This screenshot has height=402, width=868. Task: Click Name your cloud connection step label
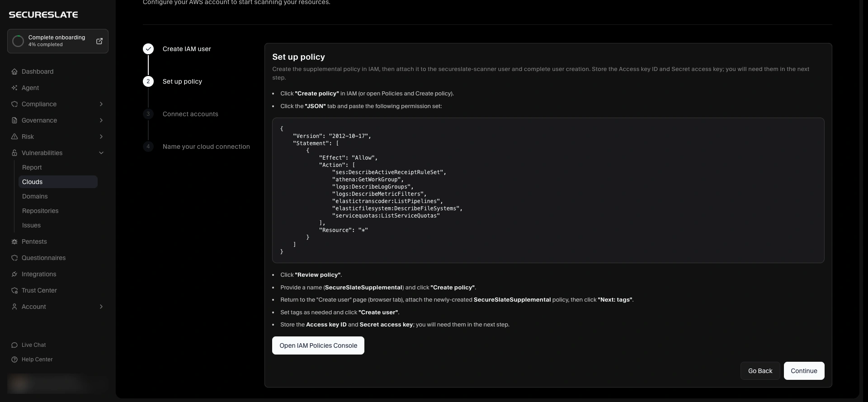tap(206, 147)
